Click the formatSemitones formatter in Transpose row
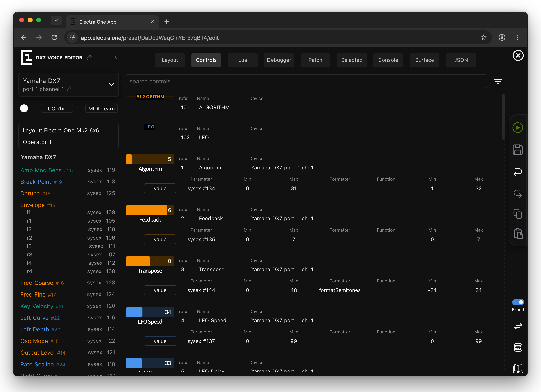 tap(340, 290)
